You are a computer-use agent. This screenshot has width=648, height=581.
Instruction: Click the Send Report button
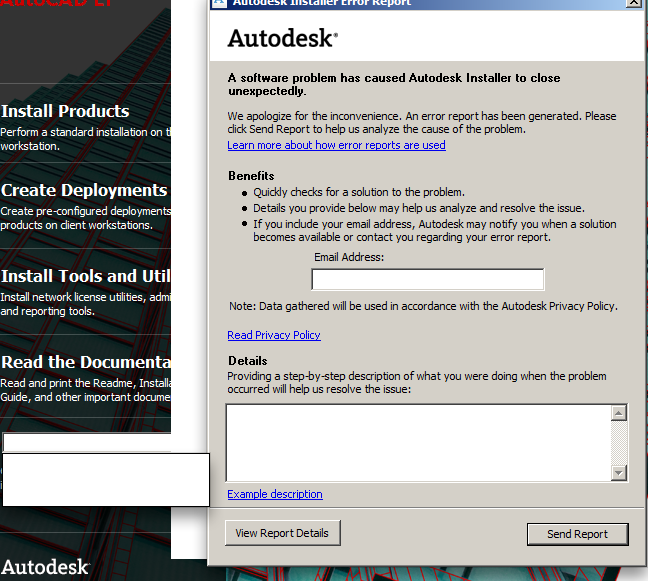pos(577,534)
